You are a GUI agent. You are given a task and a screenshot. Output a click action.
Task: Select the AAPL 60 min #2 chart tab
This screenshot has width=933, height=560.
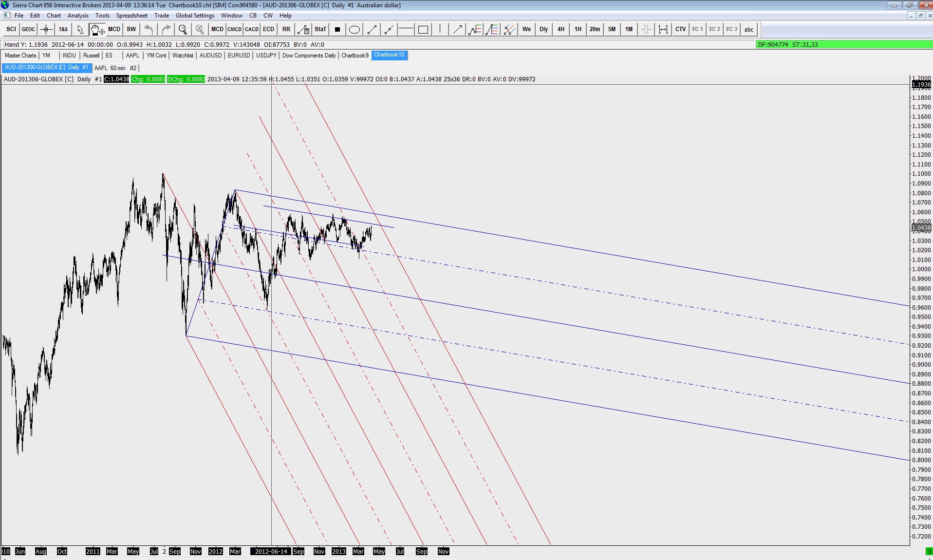(116, 68)
